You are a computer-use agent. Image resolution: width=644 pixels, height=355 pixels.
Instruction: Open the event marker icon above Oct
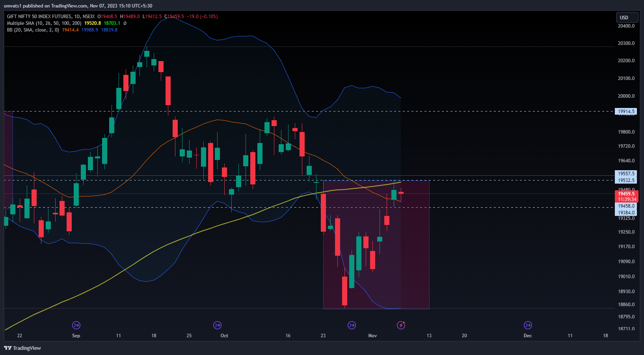click(x=217, y=325)
